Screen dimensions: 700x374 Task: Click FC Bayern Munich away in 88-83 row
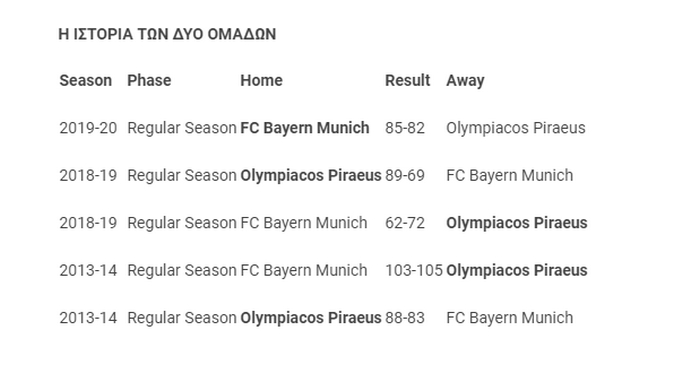click(x=509, y=318)
